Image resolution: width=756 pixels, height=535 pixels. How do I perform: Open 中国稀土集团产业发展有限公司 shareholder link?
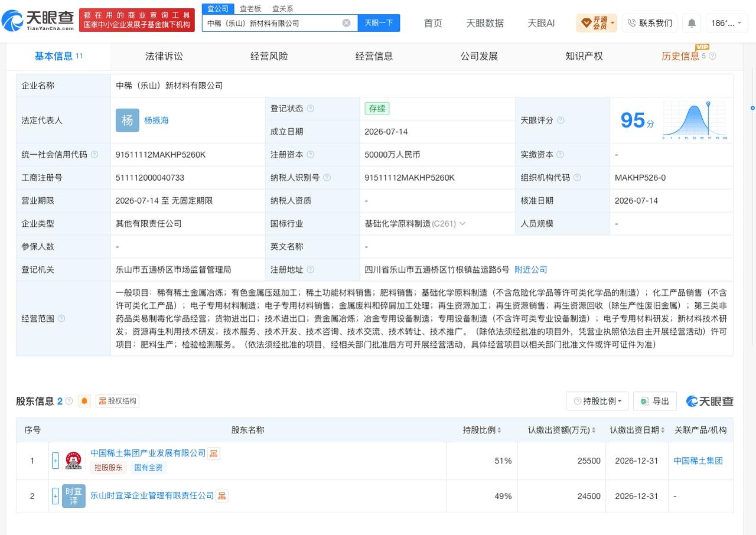(x=148, y=453)
